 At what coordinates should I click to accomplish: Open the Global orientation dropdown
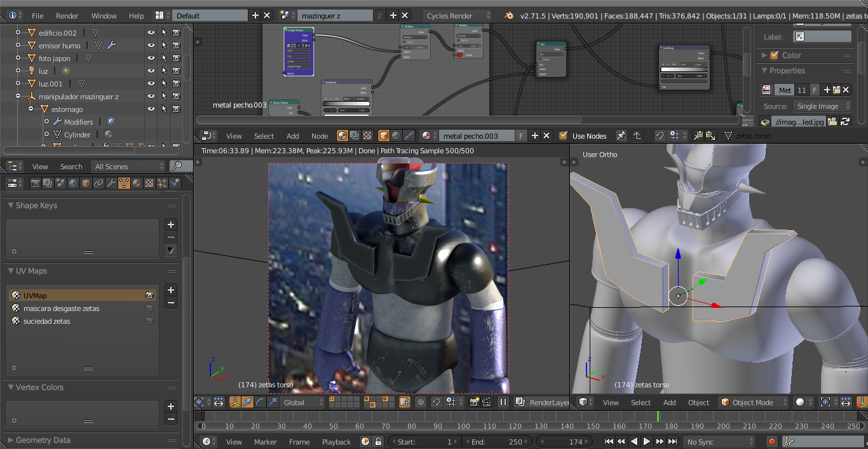point(302,402)
